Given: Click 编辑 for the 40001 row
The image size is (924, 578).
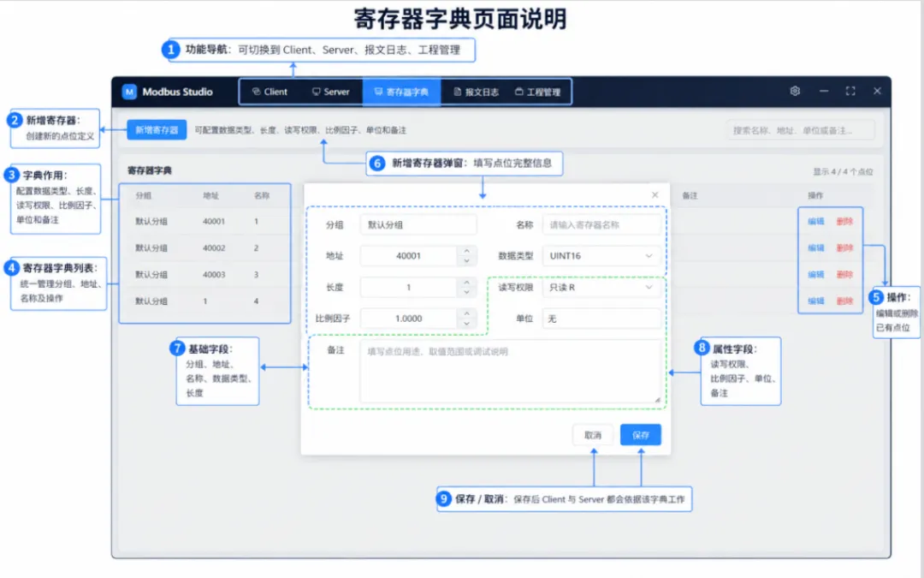Looking at the screenshot, I should [816, 221].
